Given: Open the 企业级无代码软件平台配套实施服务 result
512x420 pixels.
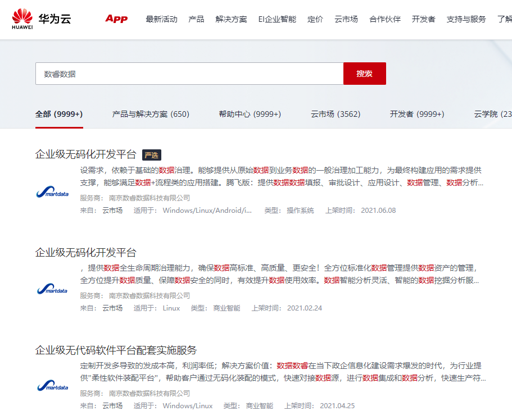Looking at the screenshot, I should click(x=116, y=350).
